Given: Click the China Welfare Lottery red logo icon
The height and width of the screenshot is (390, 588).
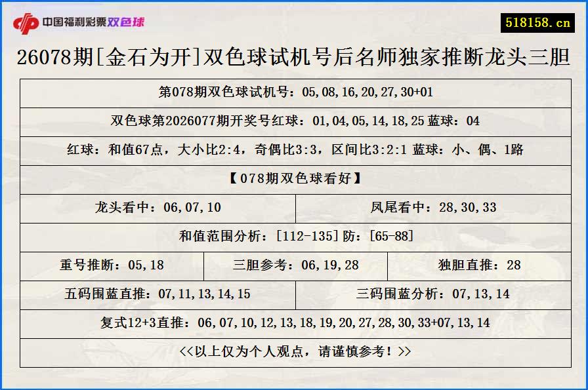Looking at the screenshot, I should coord(26,23).
